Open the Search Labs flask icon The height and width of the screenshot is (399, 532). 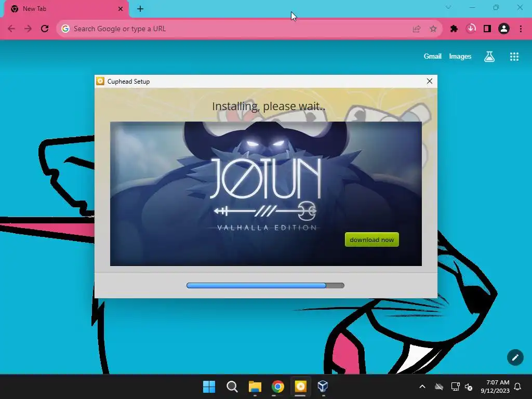point(489,57)
